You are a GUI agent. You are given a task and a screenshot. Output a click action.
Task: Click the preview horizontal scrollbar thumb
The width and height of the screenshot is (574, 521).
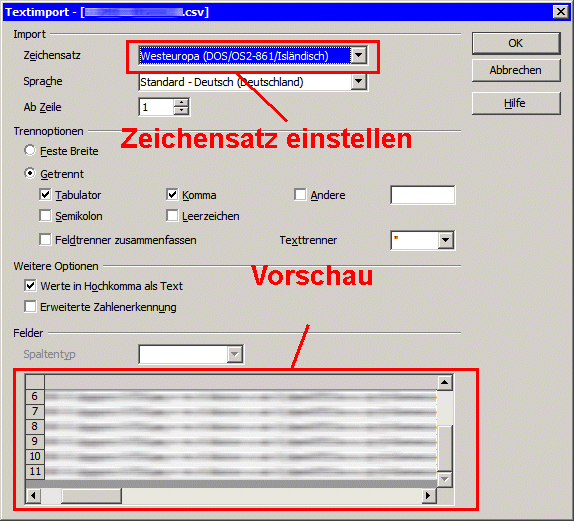[91, 496]
